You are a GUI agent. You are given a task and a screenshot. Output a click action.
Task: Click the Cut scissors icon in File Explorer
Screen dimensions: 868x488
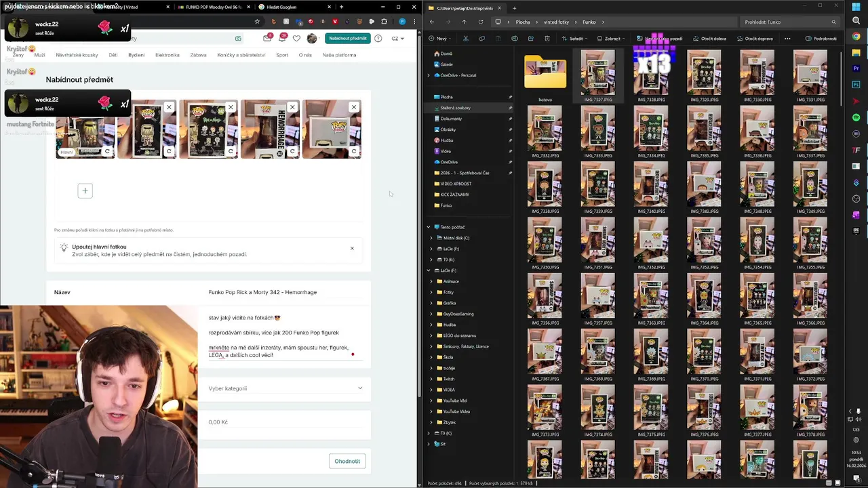(466, 39)
